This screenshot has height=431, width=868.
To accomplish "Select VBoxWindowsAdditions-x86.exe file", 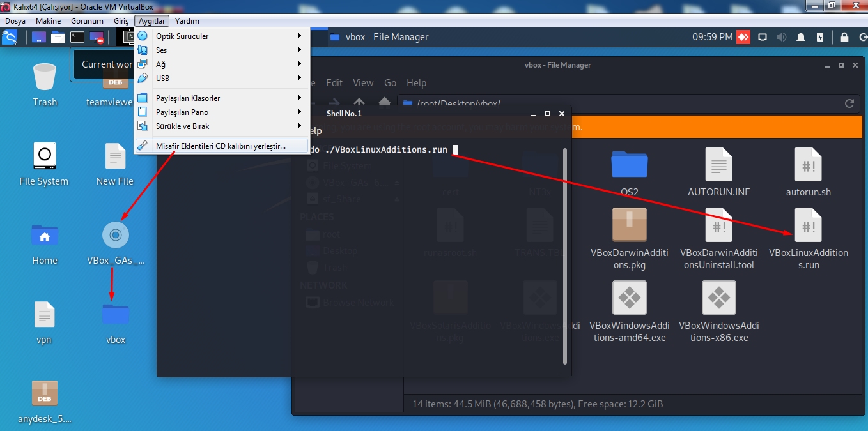I will [x=719, y=311].
